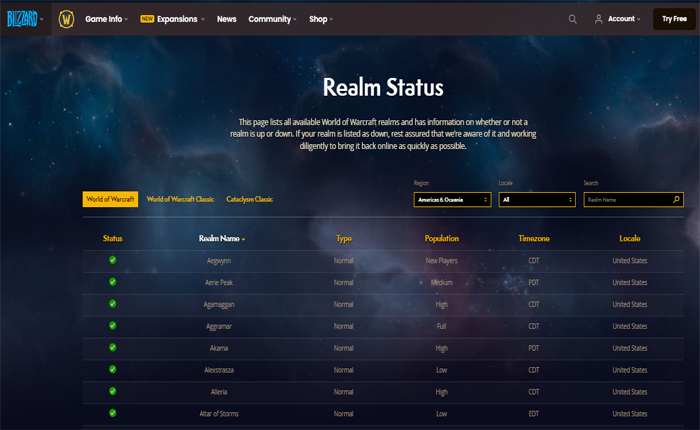Click the realm name Aerie Peak

pos(219,282)
